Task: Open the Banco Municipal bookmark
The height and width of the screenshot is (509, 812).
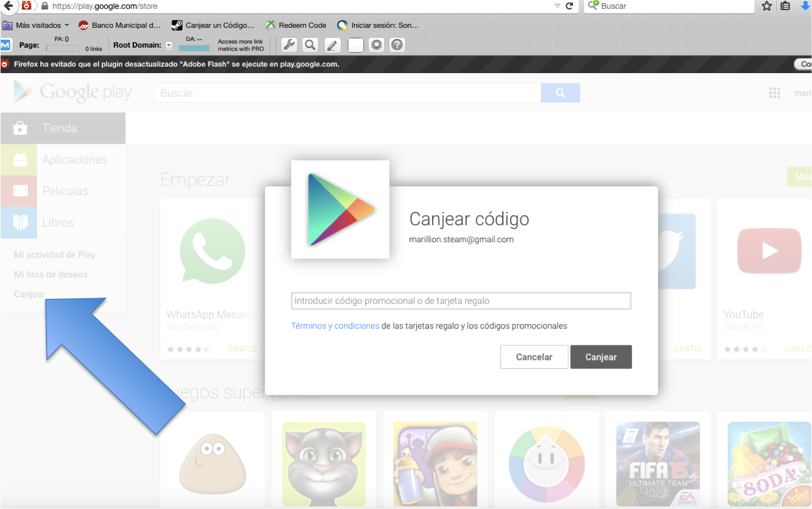Action: pyautogui.click(x=120, y=25)
